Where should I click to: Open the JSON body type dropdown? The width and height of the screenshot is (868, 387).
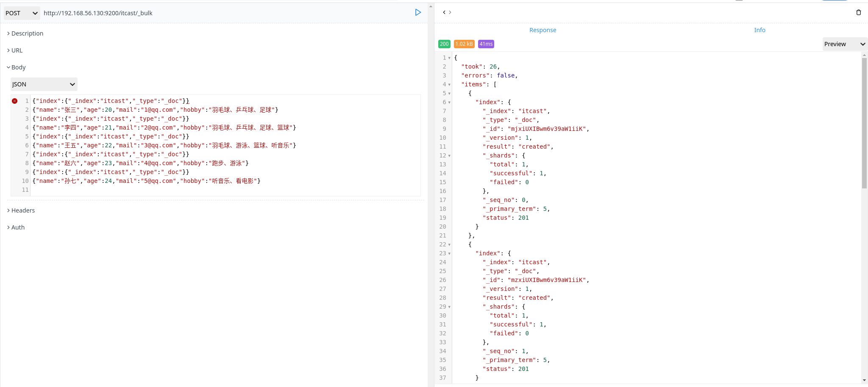pos(43,84)
